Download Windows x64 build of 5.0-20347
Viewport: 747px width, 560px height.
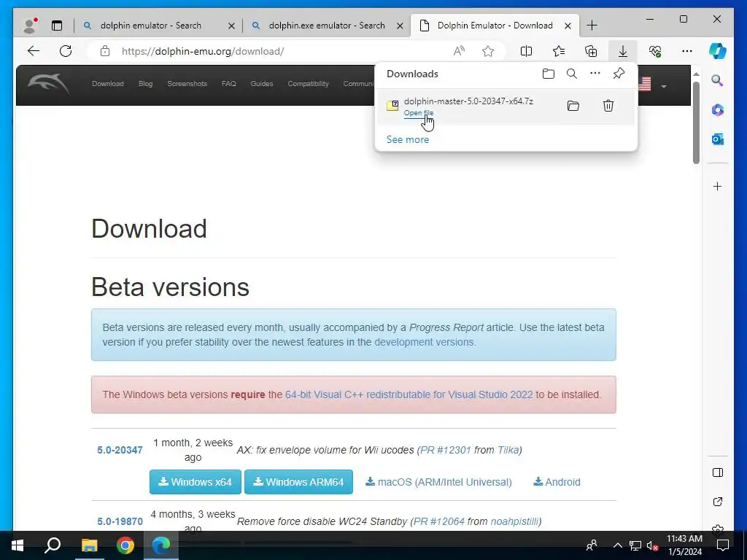coord(196,482)
